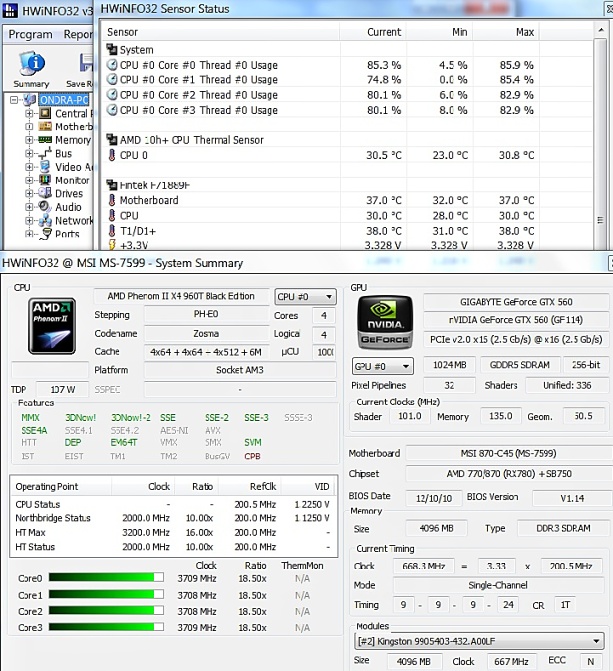
Task: Click the BIOS Date 12/10/10 value
Action: (x=434, y=498)
